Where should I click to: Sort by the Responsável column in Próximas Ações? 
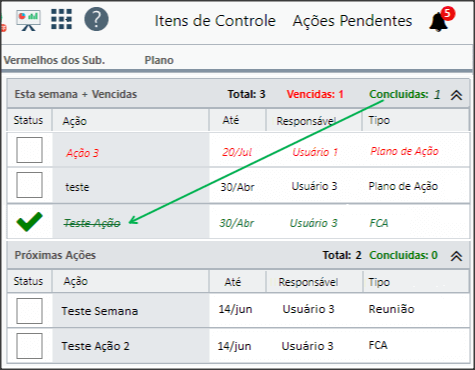point(308,282)
